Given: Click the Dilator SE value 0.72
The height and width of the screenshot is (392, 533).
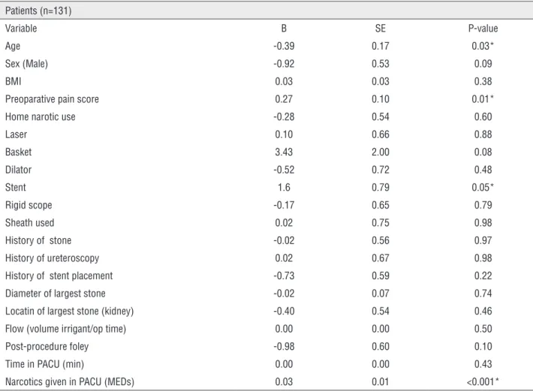Looking at the screenshot, I should (381, 170).
